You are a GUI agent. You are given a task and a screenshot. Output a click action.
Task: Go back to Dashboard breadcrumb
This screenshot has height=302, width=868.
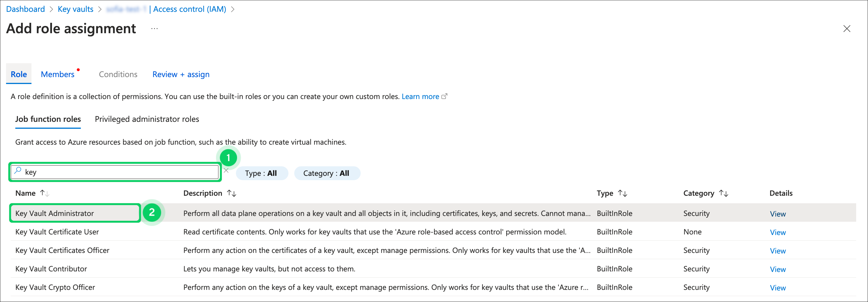(x=25, y=9)
